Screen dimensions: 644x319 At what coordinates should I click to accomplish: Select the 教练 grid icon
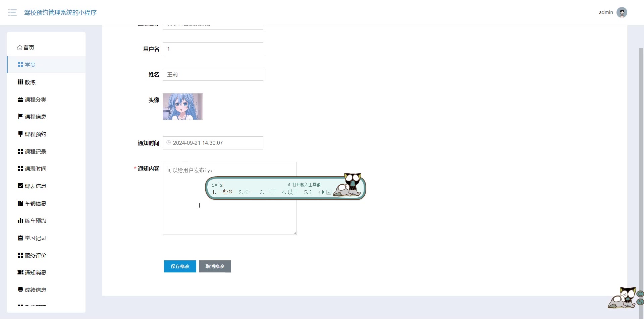coord(20,82)
